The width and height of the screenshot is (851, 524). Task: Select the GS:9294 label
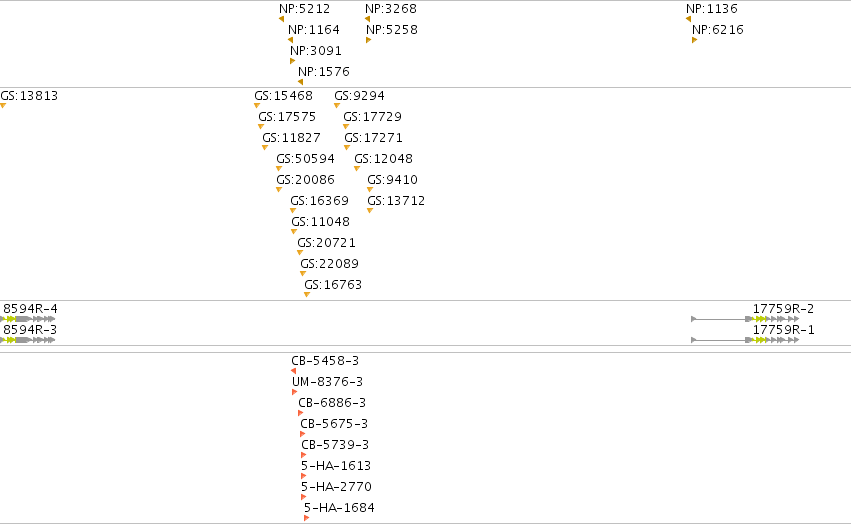point(359,96)
